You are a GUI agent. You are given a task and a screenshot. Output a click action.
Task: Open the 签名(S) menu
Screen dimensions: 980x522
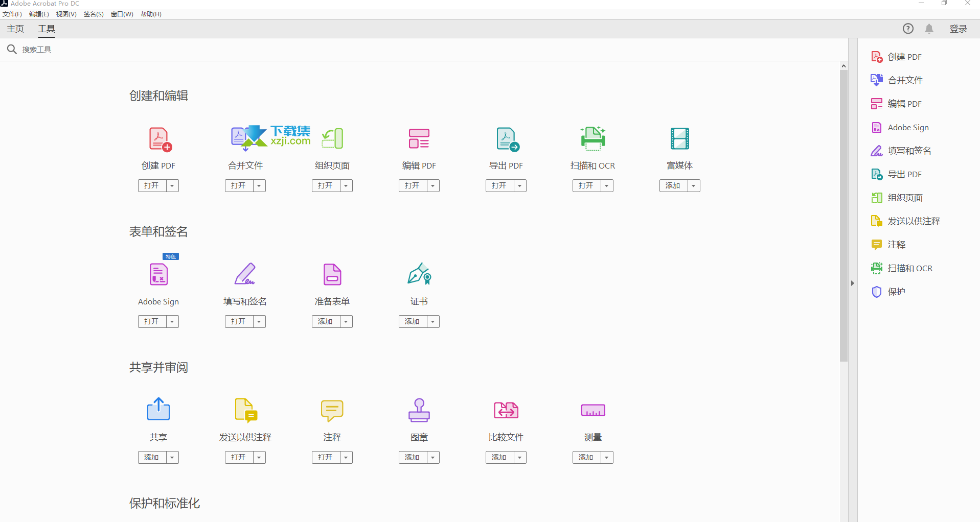tap(94, 14)
